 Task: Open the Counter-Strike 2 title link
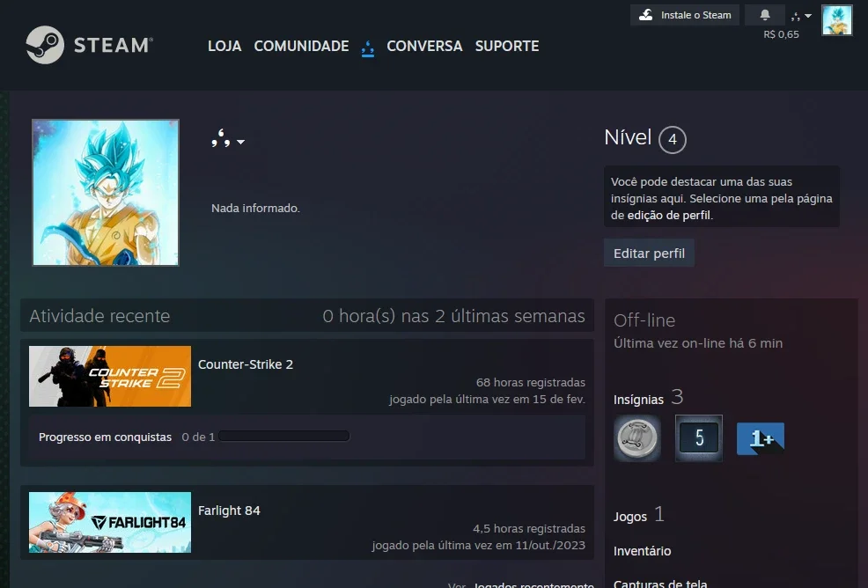[246, 364]
